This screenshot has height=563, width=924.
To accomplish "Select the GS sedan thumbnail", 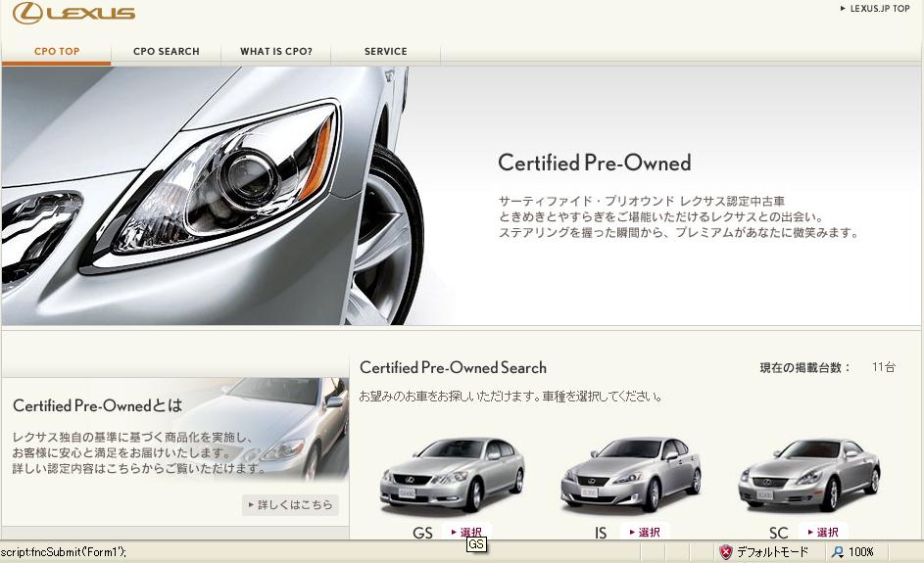I will point(452,475).
